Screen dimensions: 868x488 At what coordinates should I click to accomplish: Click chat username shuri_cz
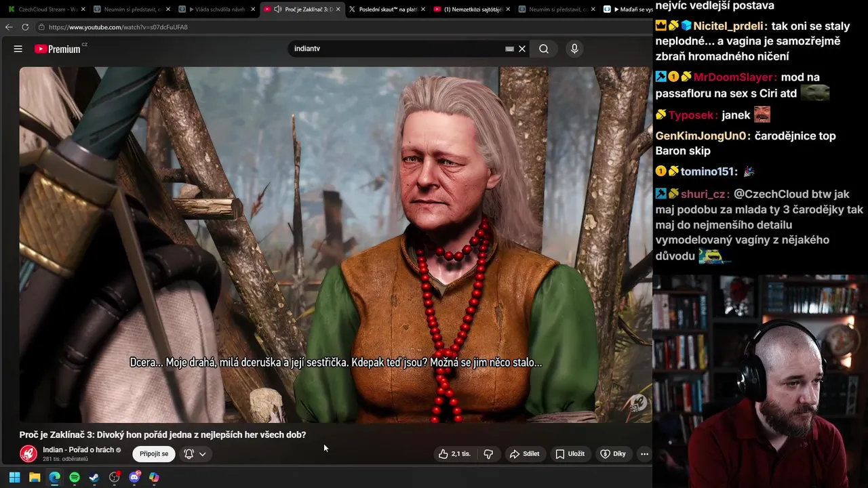(704, 194)
